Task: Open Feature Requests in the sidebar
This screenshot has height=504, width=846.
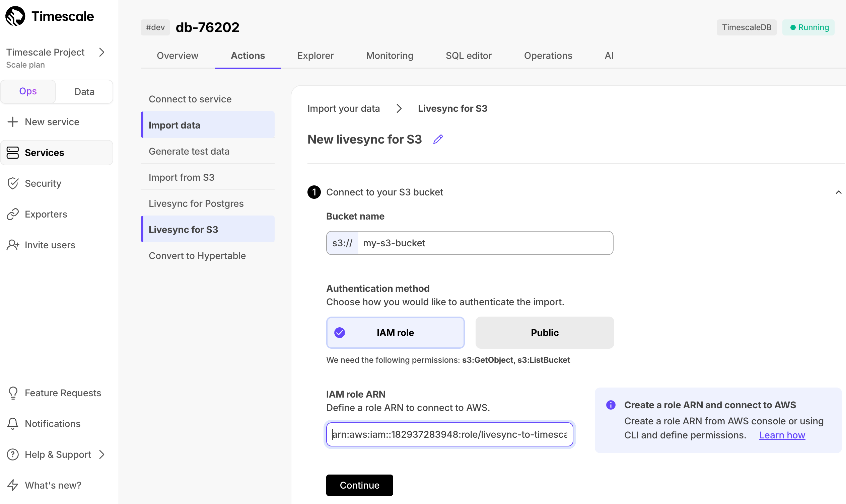Action: (57, 393)
